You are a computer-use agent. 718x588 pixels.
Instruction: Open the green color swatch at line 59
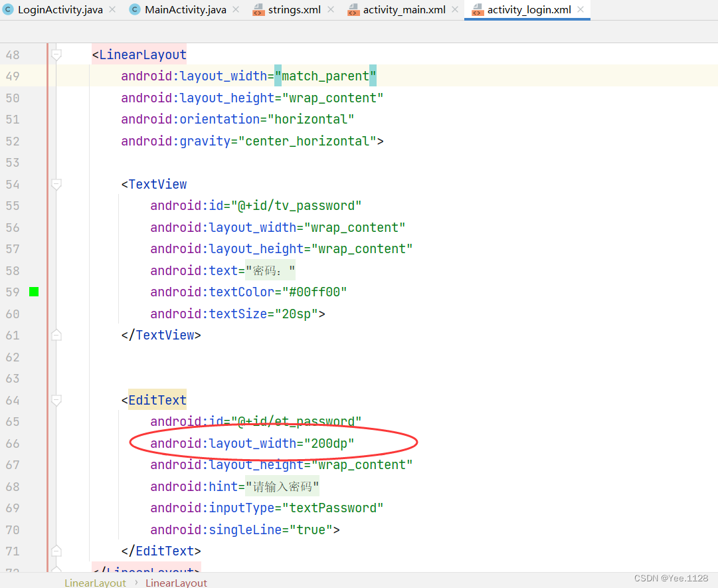pos(34,292)
